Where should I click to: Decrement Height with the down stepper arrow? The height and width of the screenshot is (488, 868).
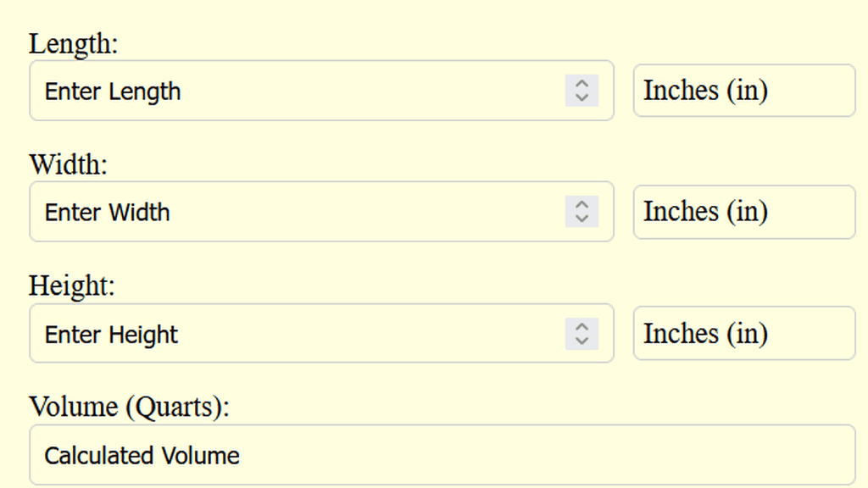point(581,341)
